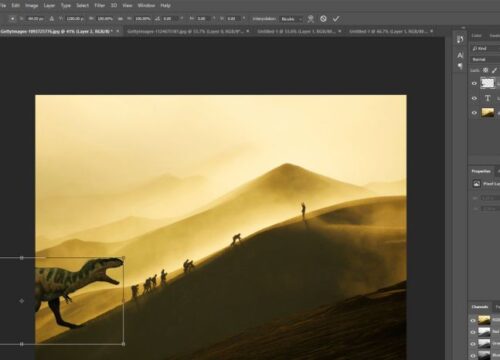Viewport: 500px width, 360px height.
Task: Click the Pixel Layer properties icon
Action: (476, 184)
